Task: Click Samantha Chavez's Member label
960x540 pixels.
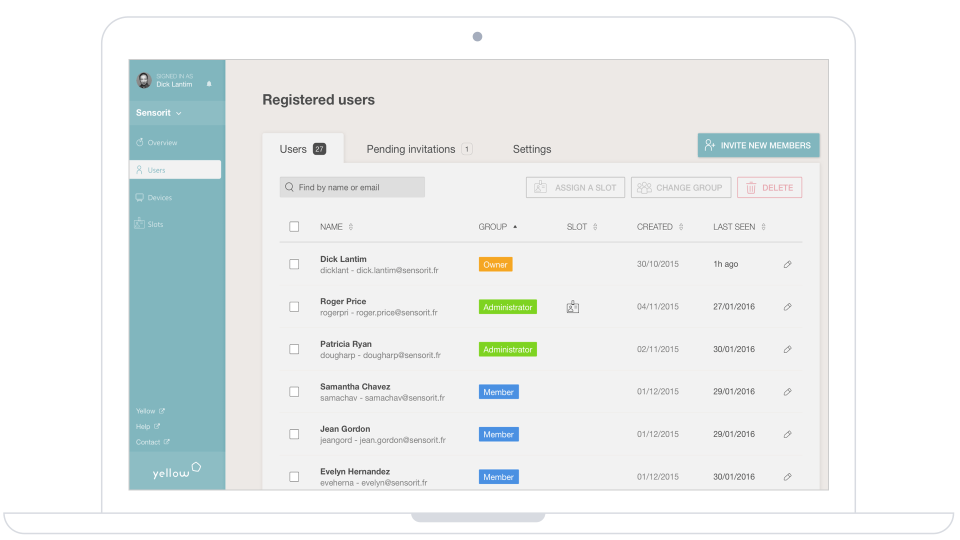Action: (x=498, y=392)
